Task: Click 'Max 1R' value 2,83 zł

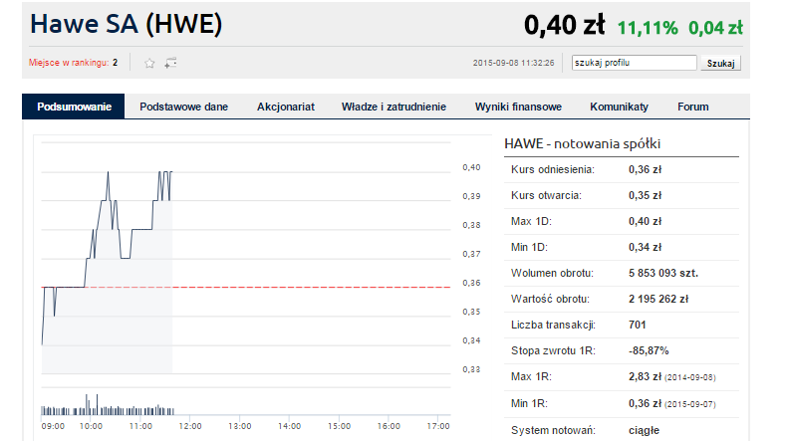Action: pyautogui.click(x=645, y=377)
